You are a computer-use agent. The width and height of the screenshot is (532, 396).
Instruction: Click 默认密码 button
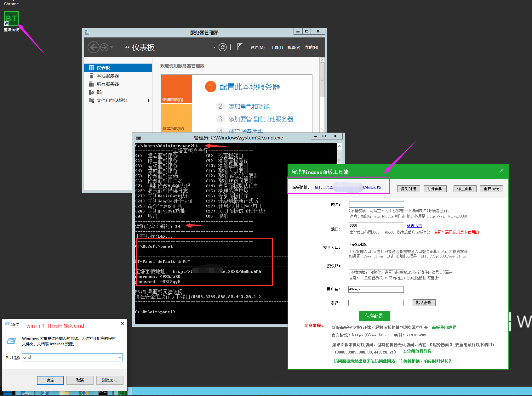click(x=424, y=303)
